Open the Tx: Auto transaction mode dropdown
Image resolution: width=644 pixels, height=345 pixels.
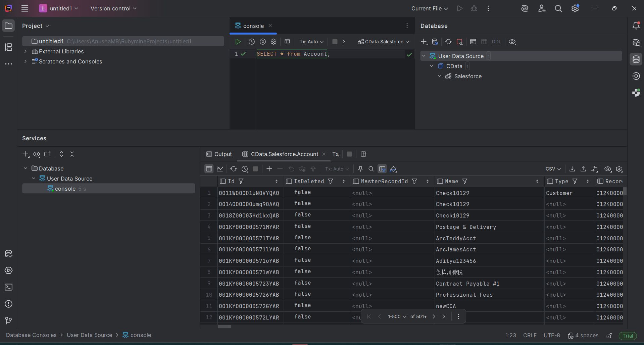(x=311, y=41)
